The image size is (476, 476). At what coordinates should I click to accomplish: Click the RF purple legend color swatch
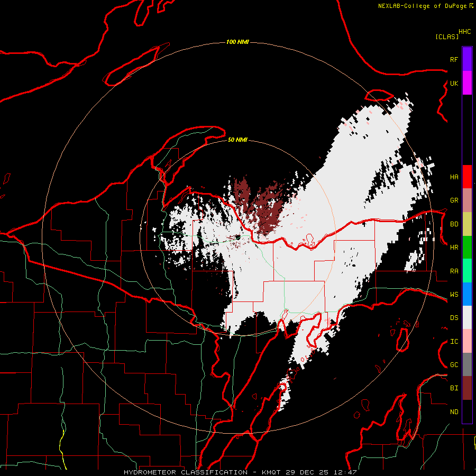pyautogui.click(x=467, y=59)
